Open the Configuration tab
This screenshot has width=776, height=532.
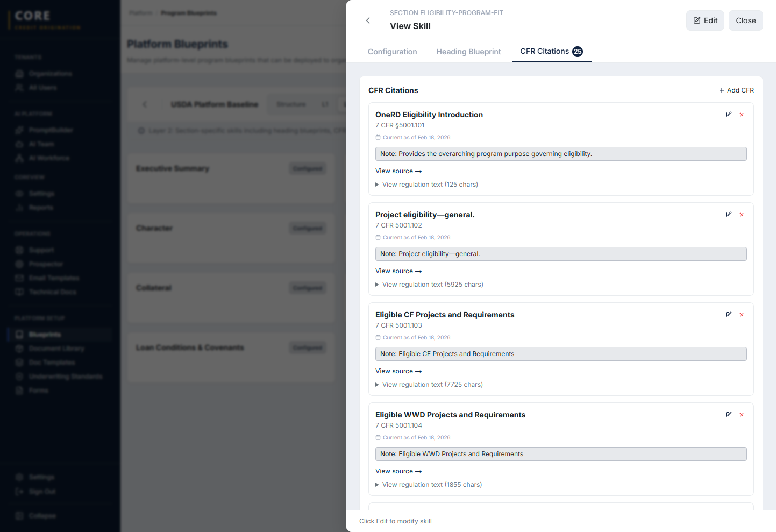pyautogui.click(x=392, y=52)
